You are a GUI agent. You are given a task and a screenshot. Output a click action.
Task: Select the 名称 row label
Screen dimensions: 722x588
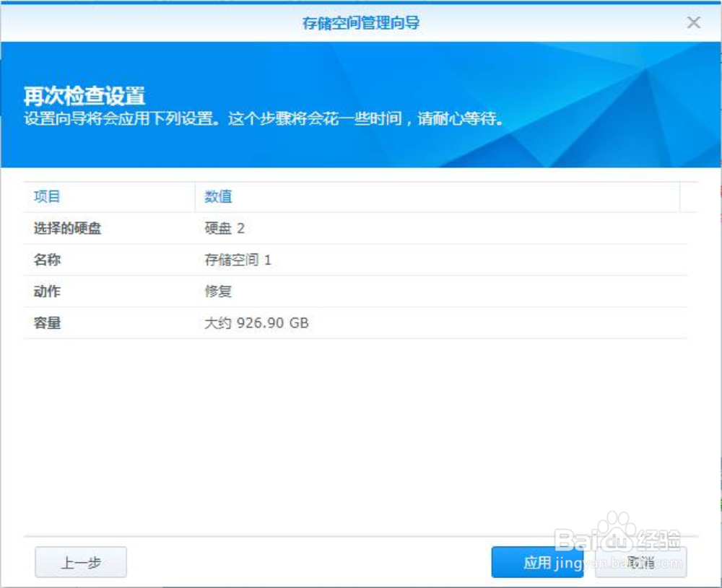click(47, 260)
